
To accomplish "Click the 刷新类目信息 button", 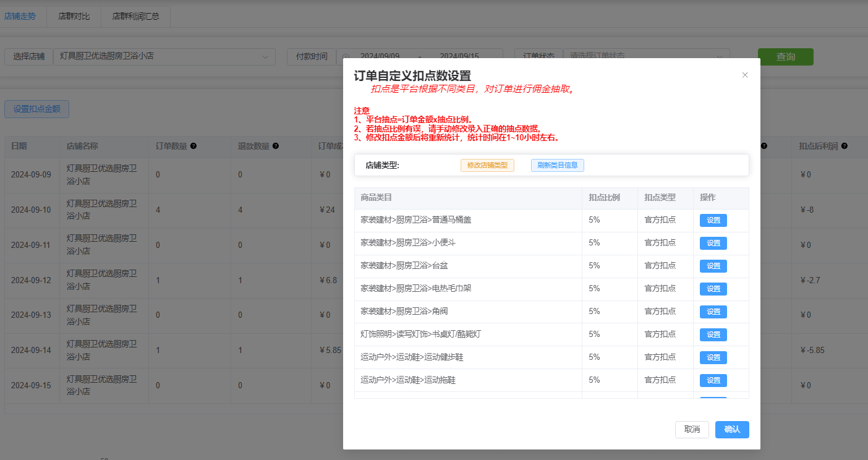I will pos(557,166).
